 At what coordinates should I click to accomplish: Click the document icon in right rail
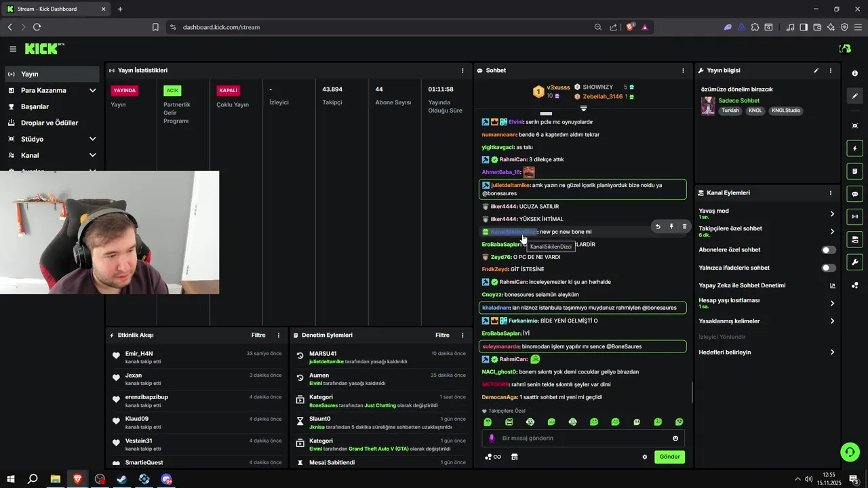coord(854,171)
